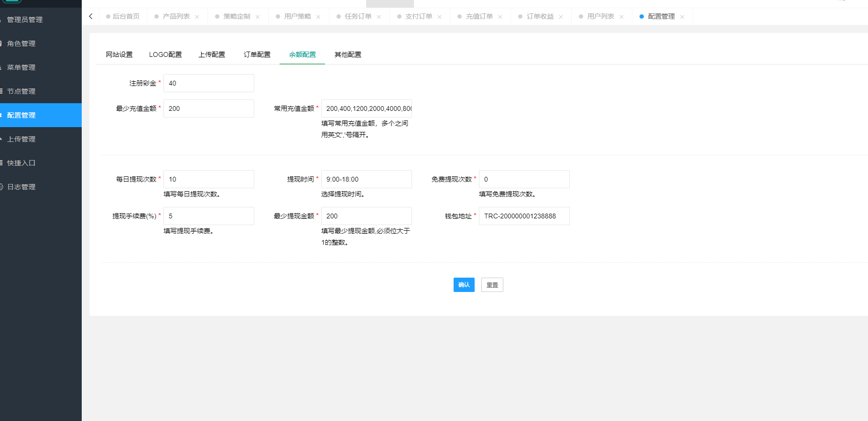Click the 确认 button to save
Image resolution: width=868 pixels, height=421 pixels.
464,285
